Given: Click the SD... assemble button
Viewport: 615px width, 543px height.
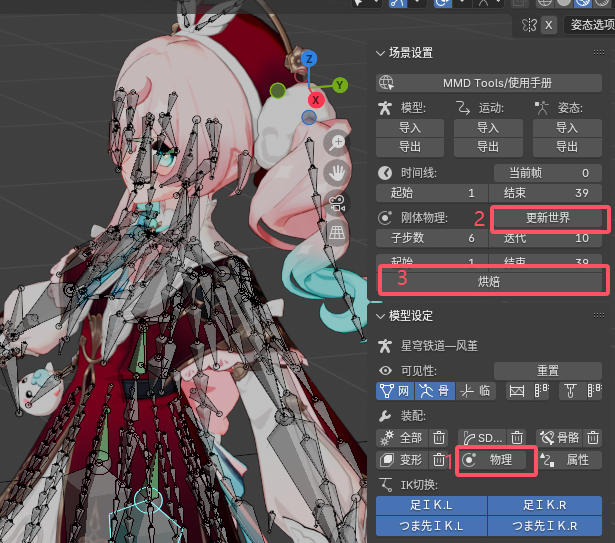Looking at the screenshot, I should 482,437.
